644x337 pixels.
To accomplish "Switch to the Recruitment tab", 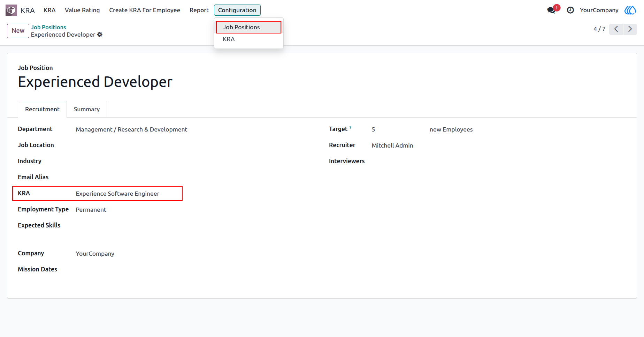I will [42, 109].
